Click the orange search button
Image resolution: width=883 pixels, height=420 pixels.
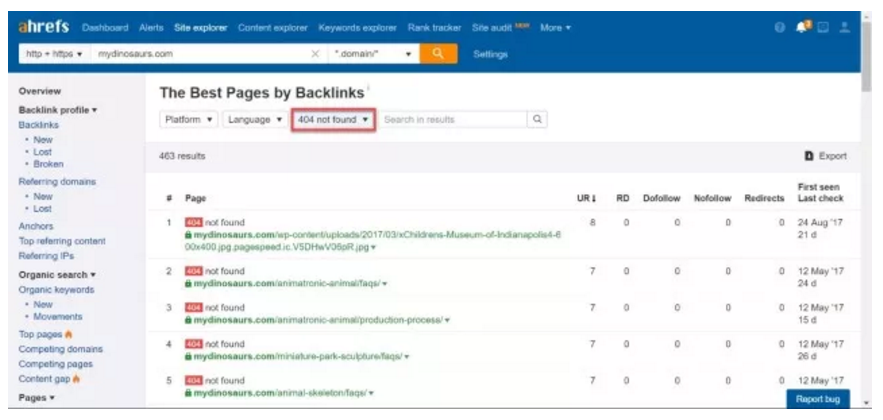(x=438, y=54)
